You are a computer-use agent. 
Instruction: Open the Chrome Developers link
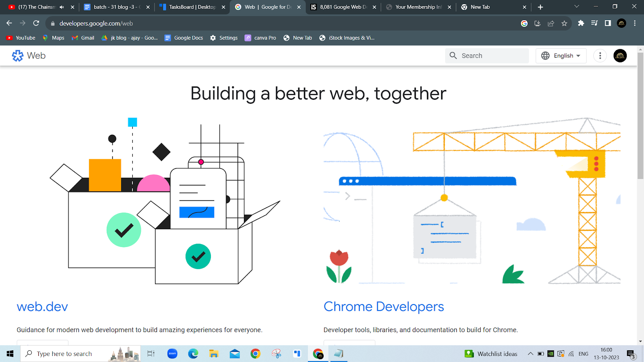(x=384, y=306)
